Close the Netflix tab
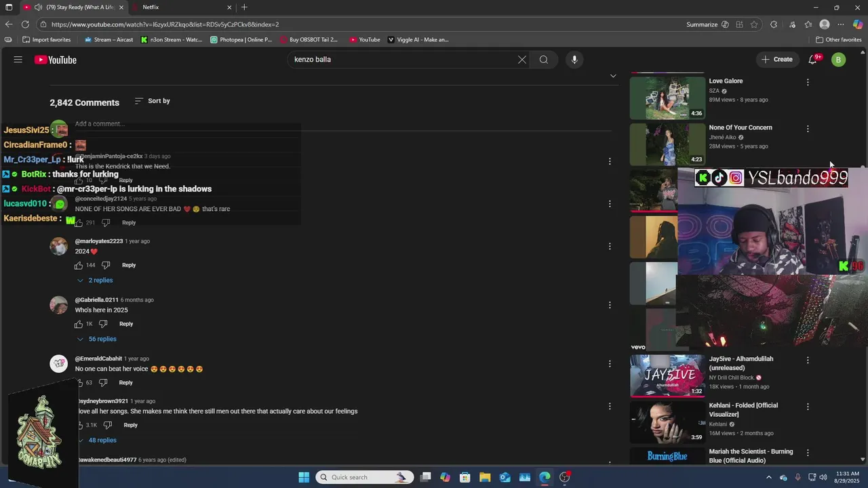The height and width of the screenshot is (488, 868). 229,7
